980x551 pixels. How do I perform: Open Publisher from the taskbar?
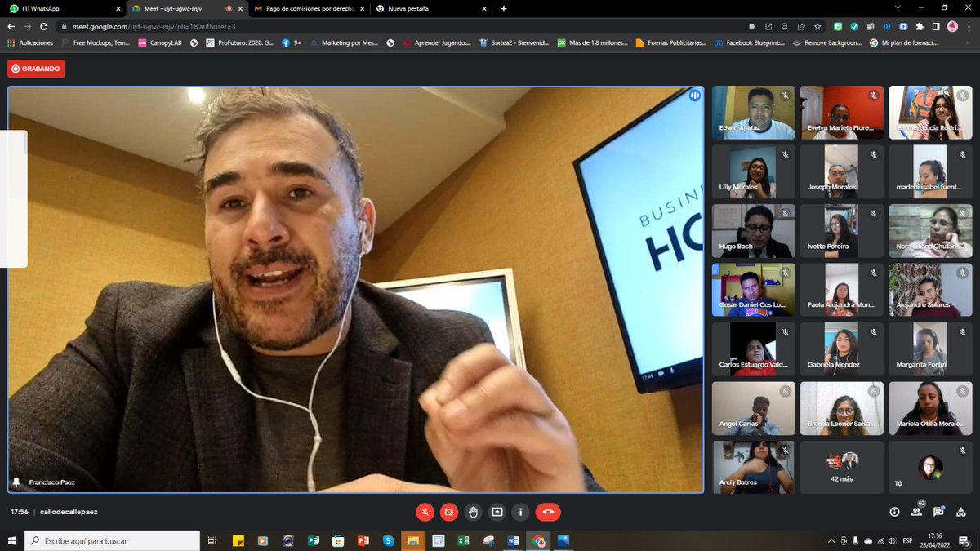pyautogui.click(x=313, y=540)
